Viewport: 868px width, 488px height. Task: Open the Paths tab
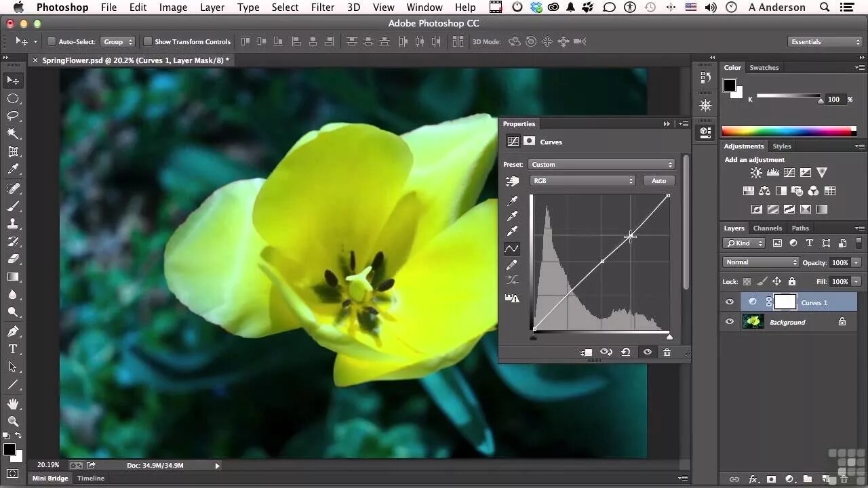click(800, 228)
